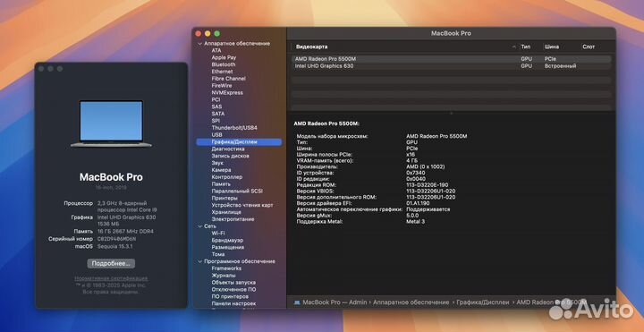Select Тома under Сеть

pos(217,254)
